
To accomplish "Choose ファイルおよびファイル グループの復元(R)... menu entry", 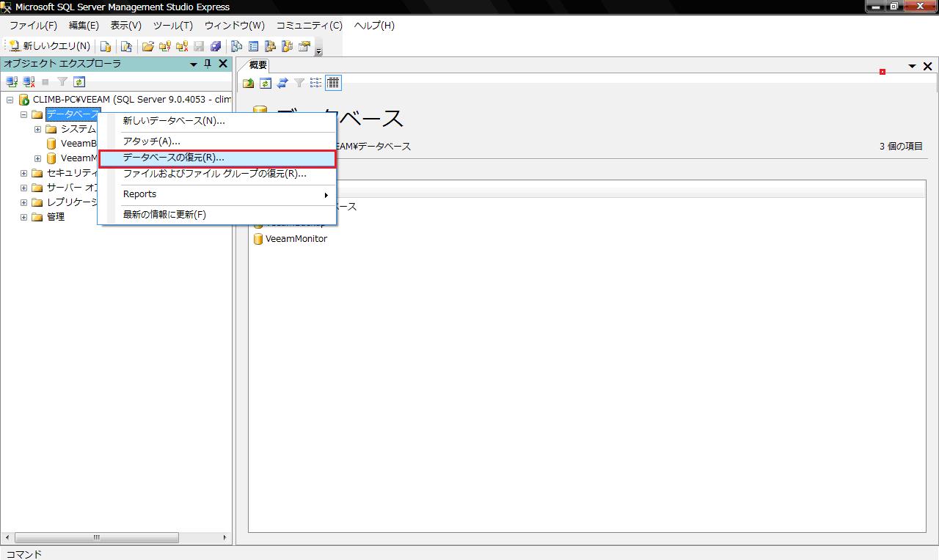I will click(x=217, y=174).
